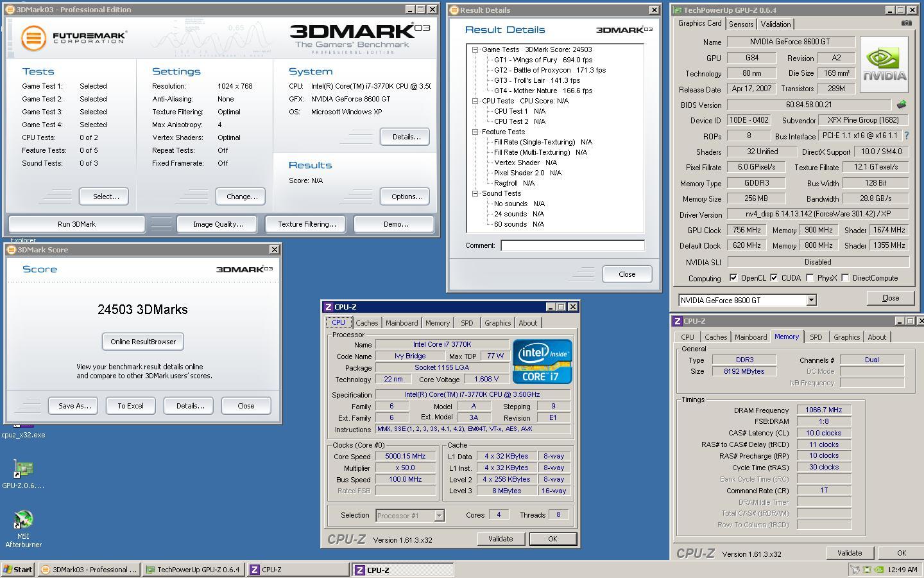Click the Windows Start button
Viewport: 924px width, 578px height.
pos(18,570)
